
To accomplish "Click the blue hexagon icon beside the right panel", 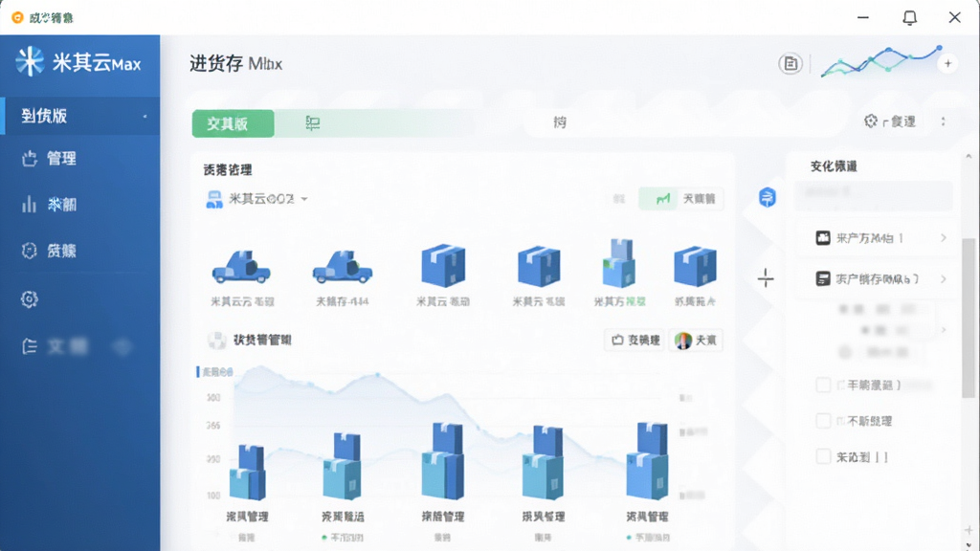I will (x=767, y=197).
